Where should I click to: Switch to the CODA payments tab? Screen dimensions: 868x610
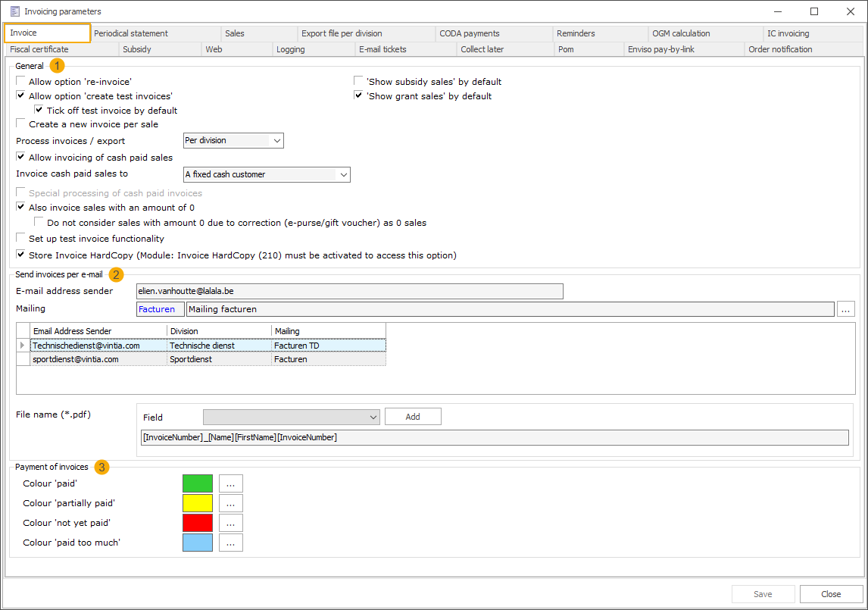coord(470,33)
